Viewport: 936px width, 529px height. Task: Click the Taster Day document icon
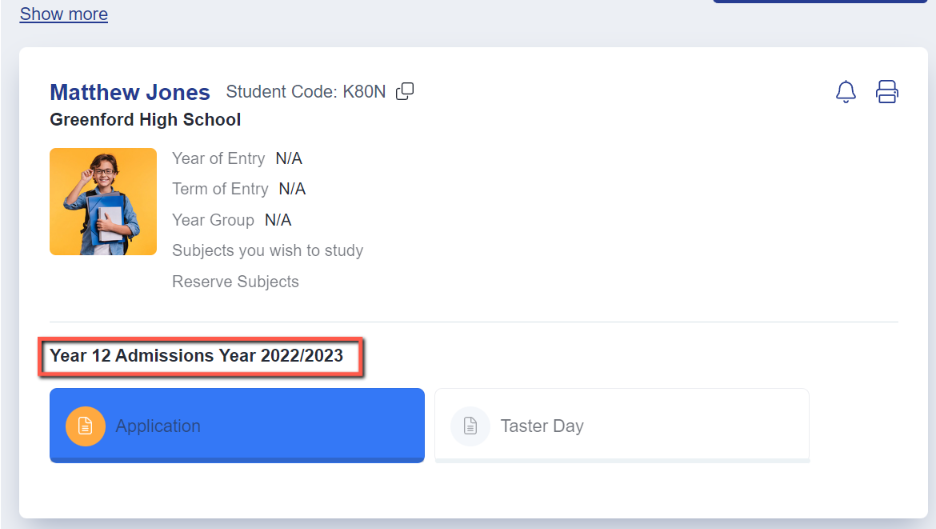(x=470, y=426)
